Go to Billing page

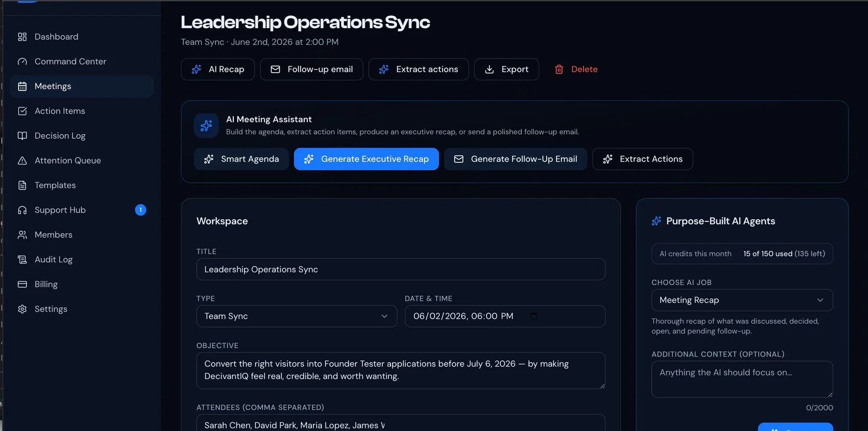click(82, 284)
